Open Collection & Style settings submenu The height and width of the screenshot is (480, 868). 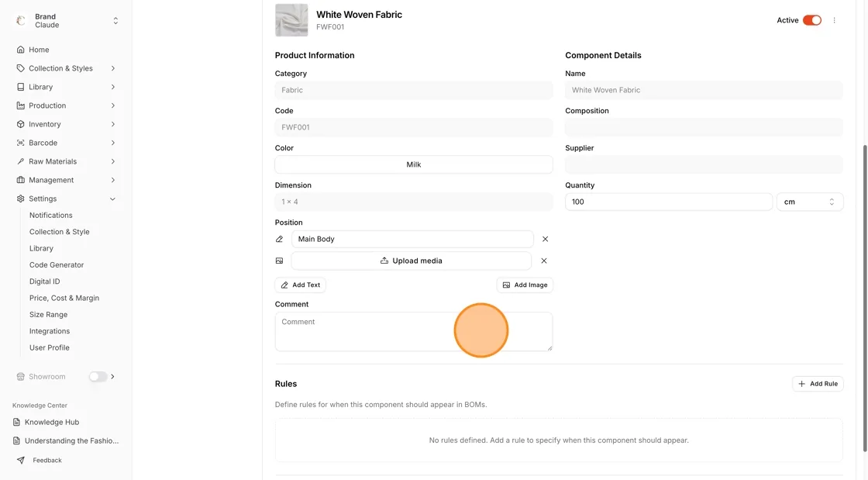[x=59, y=232]
